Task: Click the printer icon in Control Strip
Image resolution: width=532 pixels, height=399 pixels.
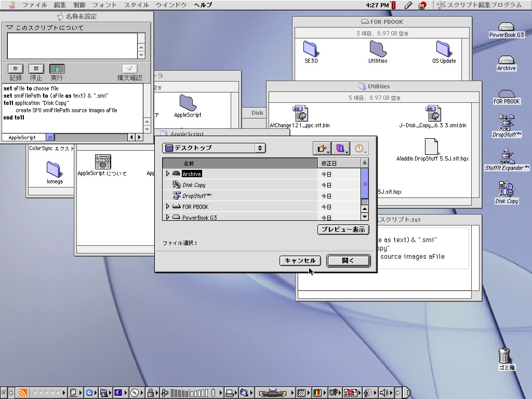Action: (230, 393)
